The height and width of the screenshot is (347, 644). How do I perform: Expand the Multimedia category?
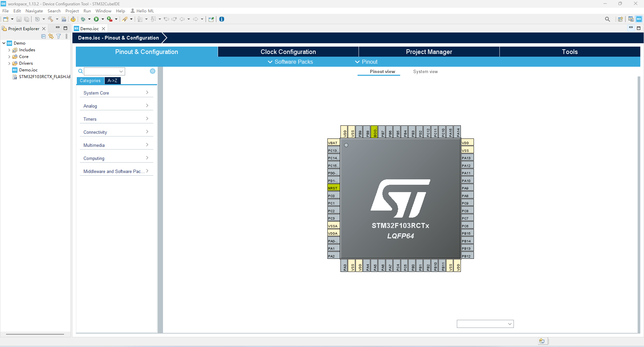[116, 145]
